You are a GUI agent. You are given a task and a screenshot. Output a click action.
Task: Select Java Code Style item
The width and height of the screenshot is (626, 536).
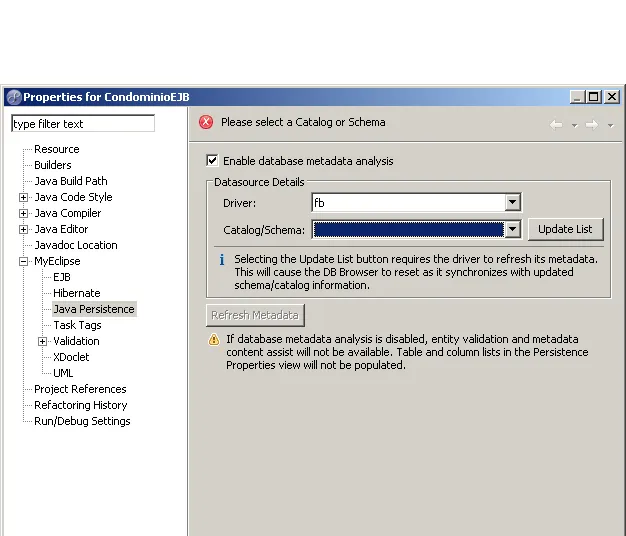point(73,197)
